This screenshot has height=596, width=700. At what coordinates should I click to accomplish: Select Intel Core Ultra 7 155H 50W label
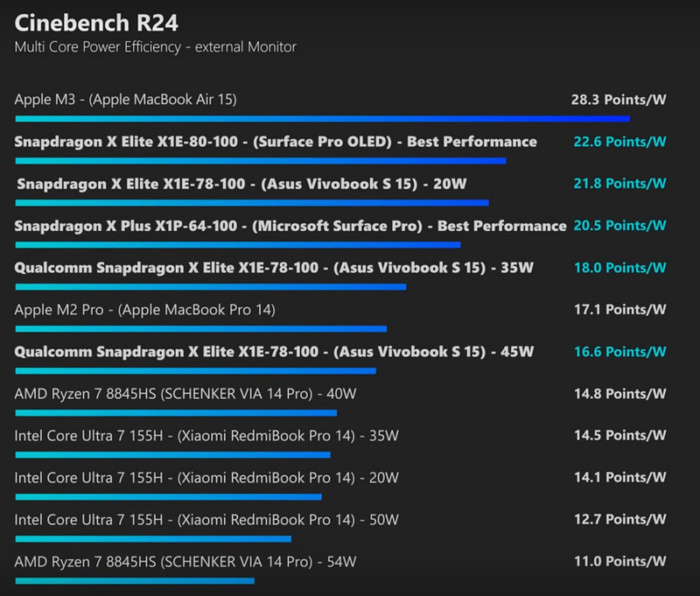click(206, 520)
